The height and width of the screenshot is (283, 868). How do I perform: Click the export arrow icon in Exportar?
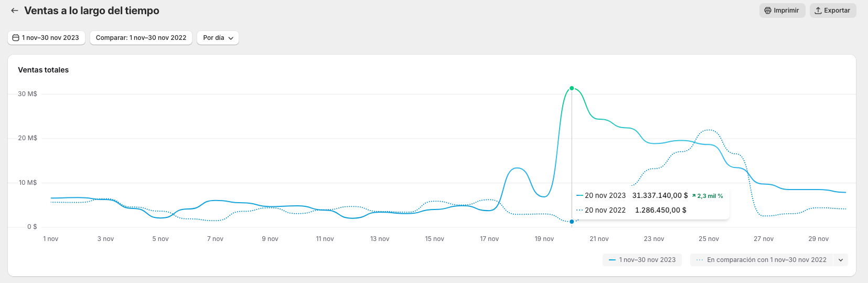[x=818, y=11]
